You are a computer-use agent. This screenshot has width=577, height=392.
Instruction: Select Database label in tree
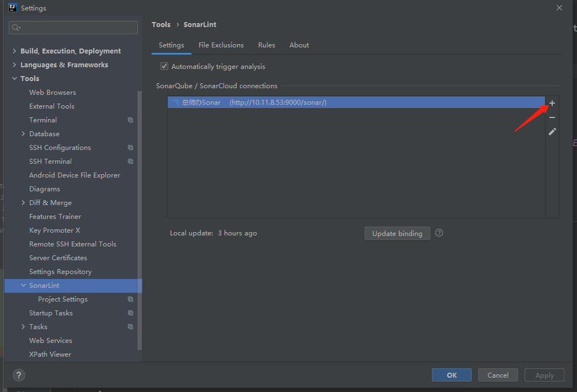click(x=44, y=134)
